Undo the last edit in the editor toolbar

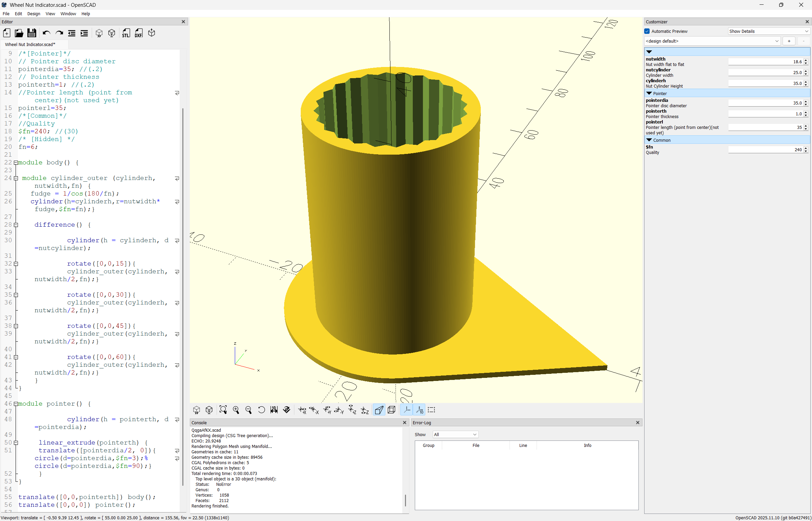tap(46, 33)
